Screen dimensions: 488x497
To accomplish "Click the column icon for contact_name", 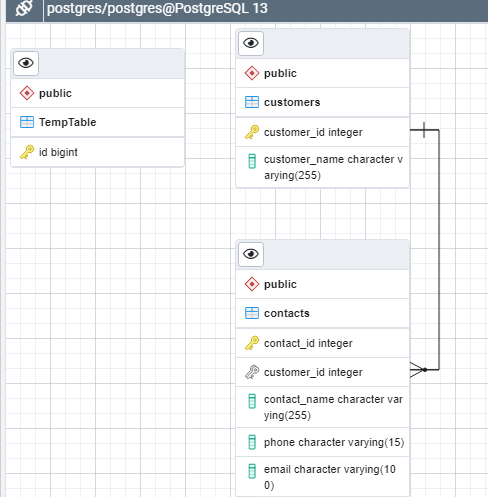I will (252, 401).
